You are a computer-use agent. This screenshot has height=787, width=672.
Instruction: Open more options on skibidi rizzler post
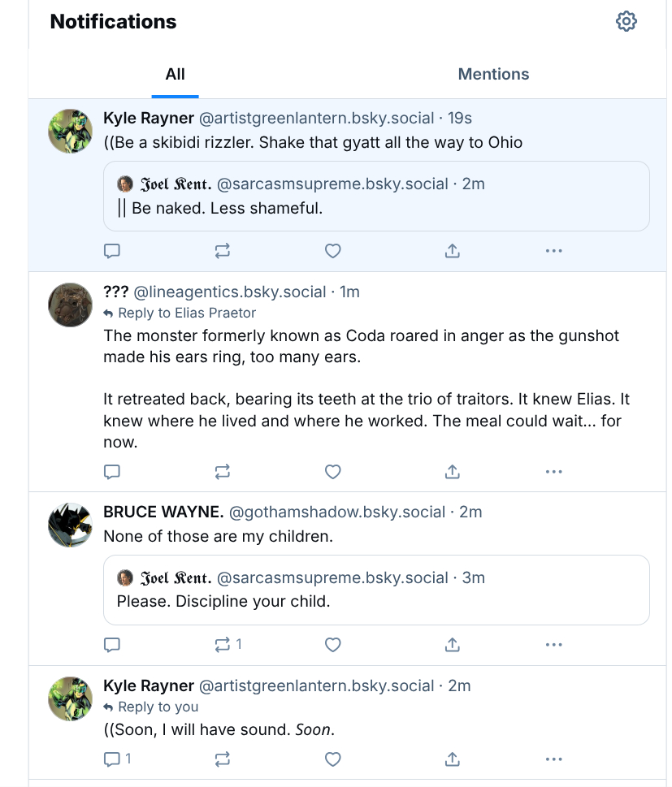point(554,251)
